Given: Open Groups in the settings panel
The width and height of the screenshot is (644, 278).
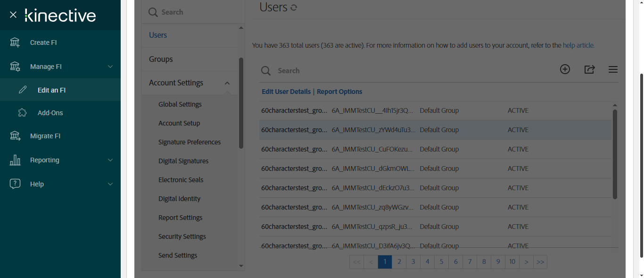Looking at the screenshot, I should coord(161,59).
